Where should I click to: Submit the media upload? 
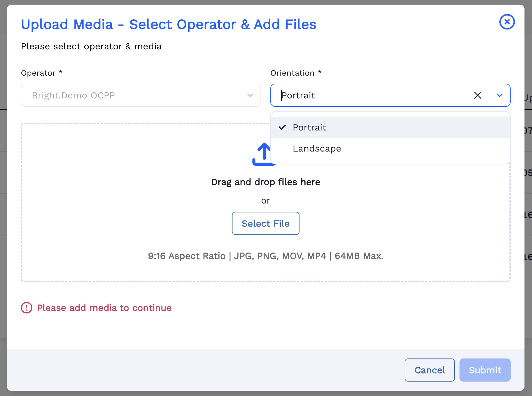[485, 370]
